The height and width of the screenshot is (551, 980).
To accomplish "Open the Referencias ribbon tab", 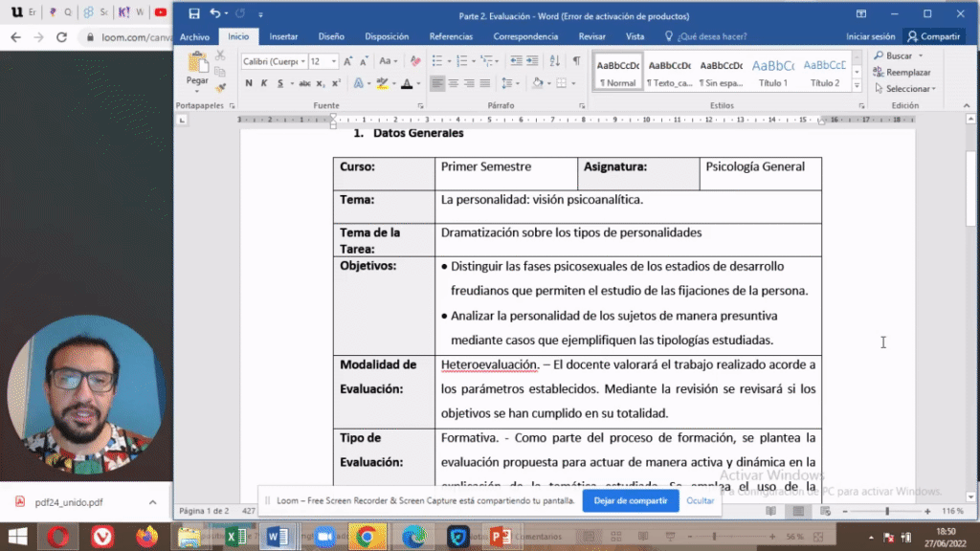I will point(451,36).
